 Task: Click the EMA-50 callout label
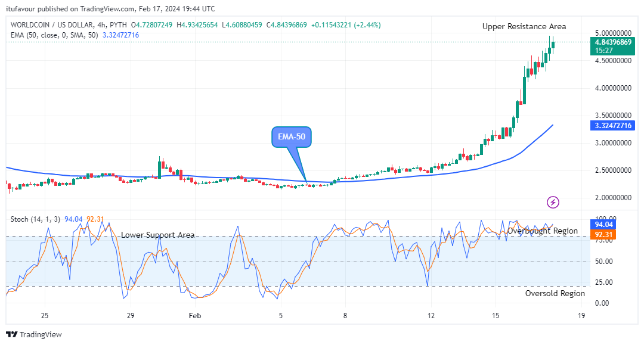coord(292,136)
